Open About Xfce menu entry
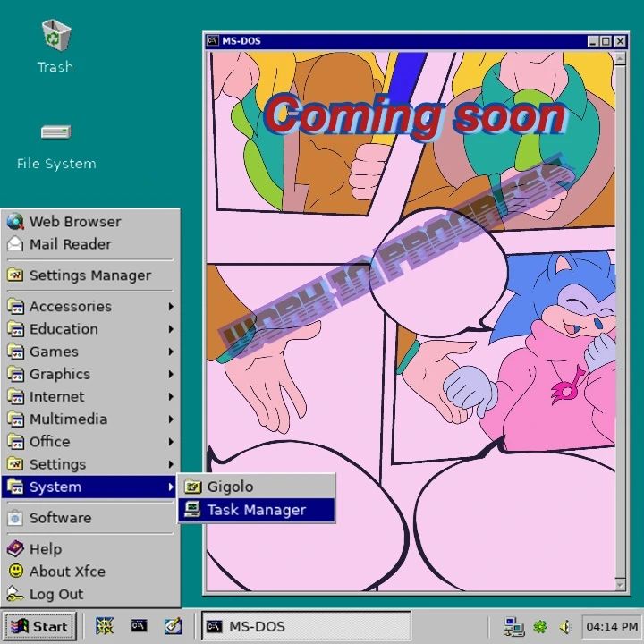 67,572
